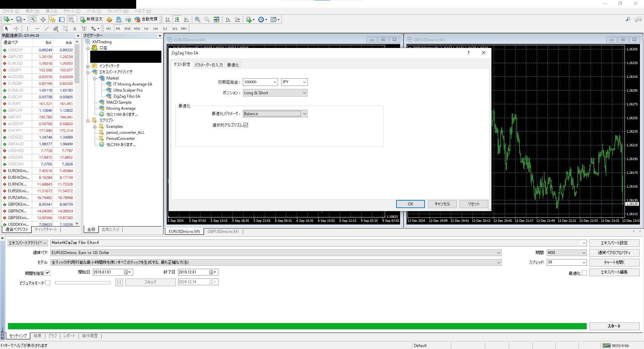Select the cursor arrow tool

pos(7,29)
